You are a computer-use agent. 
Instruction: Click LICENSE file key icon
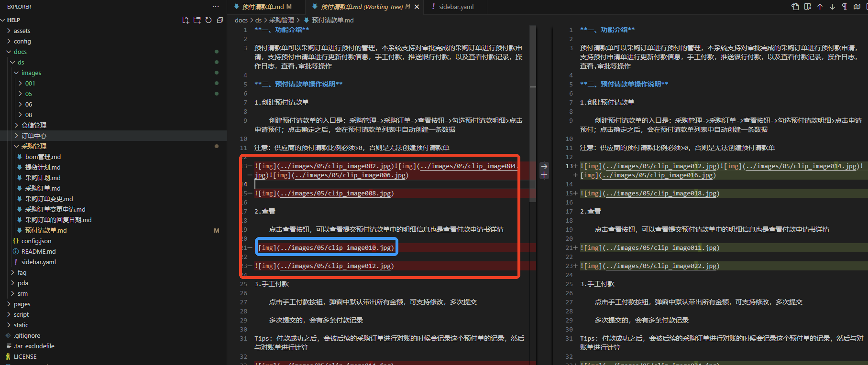click(8, 356)
